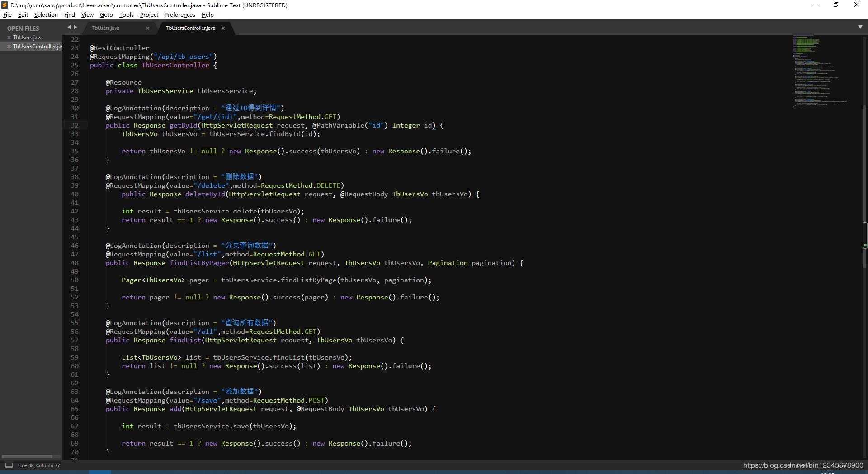The height and width of the screenshot is (474, 868).
Task: Click the "/delete" path string
Action: (x=211, y=185)
